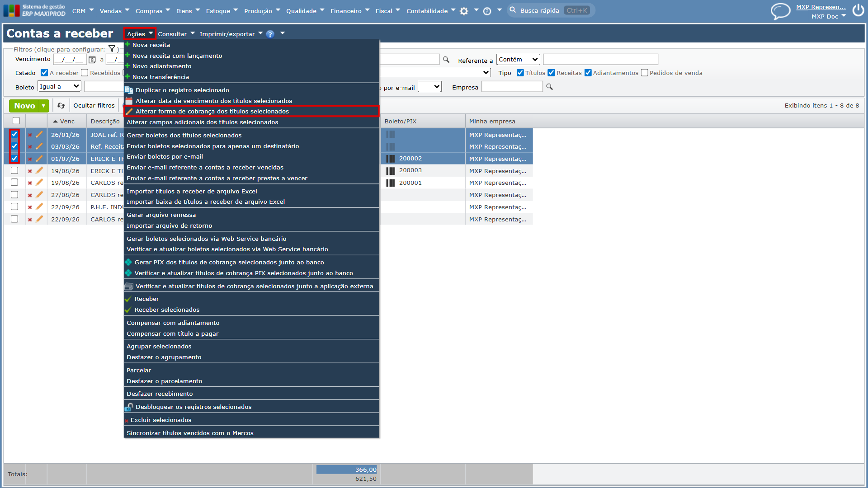Choose Receber selecionados menu entry
868x488 pixels.
click(x=167, y=310)
